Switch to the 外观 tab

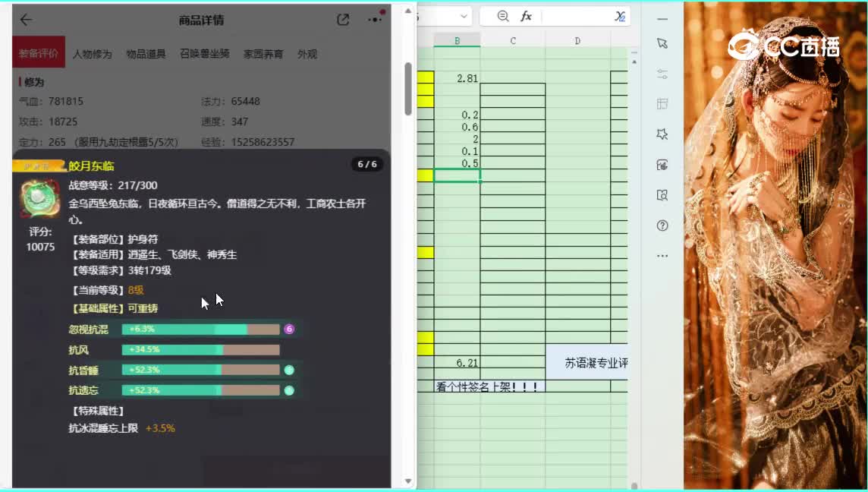point(307,54)
